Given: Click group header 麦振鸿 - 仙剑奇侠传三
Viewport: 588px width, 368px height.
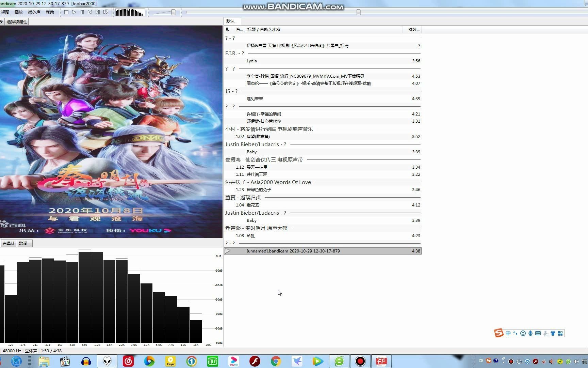Looking at the screenshot, I should pyautogui.click(x=322, y=160).
